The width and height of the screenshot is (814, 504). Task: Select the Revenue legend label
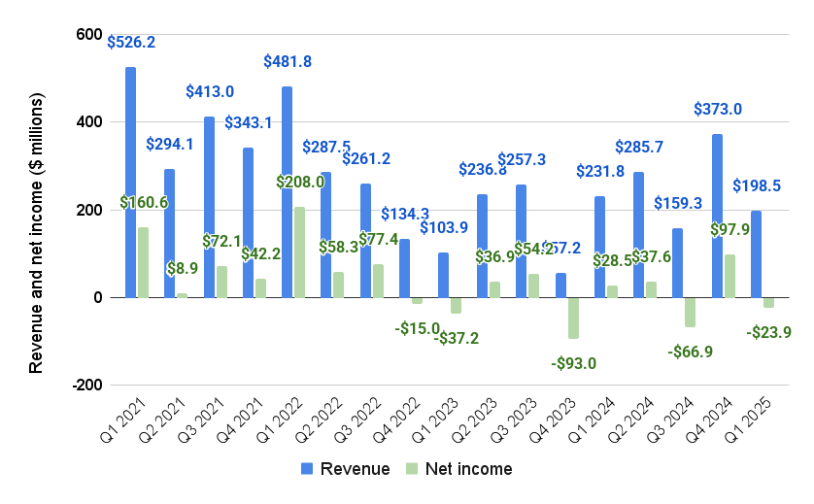356,469
